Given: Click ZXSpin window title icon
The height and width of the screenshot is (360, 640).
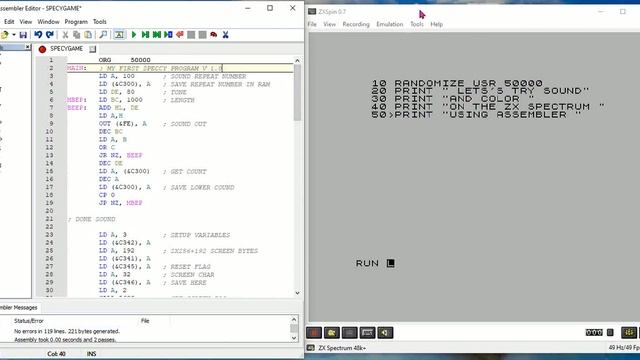Looking at the screenshot, I should [x=312, y=12].
